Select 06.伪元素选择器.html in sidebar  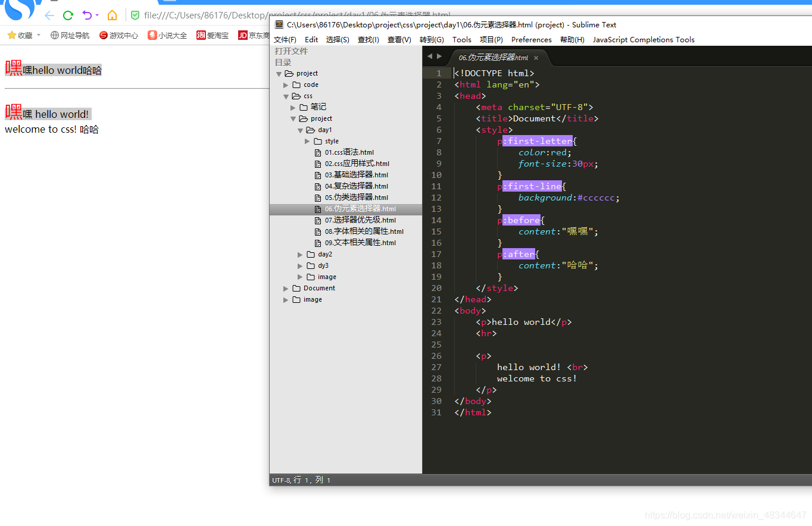[x=360, y=209]
